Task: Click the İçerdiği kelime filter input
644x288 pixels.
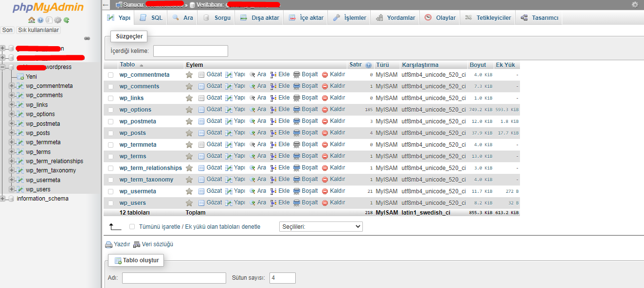Action: (x=191, y=51)
